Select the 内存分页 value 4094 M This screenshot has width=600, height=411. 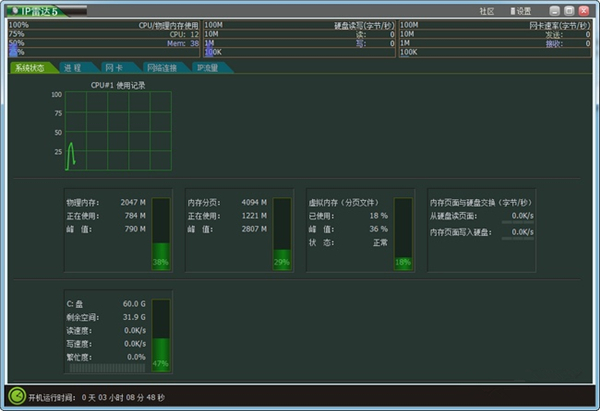254,202
